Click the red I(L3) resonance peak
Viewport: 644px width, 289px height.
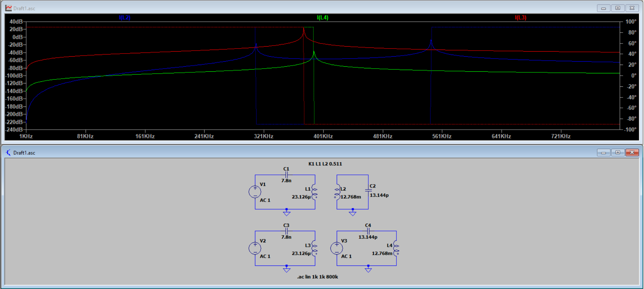(304, 30)
